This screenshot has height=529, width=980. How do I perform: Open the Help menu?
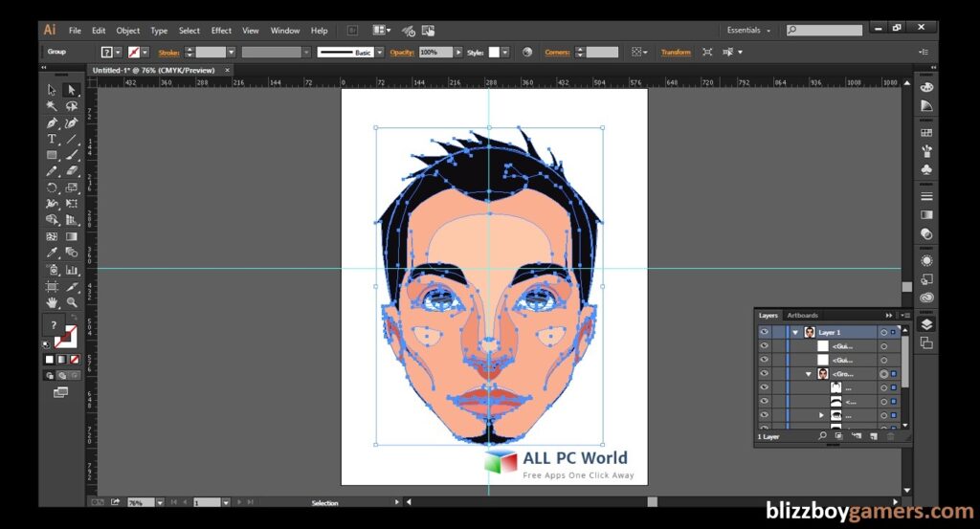(x=320, y=30)
